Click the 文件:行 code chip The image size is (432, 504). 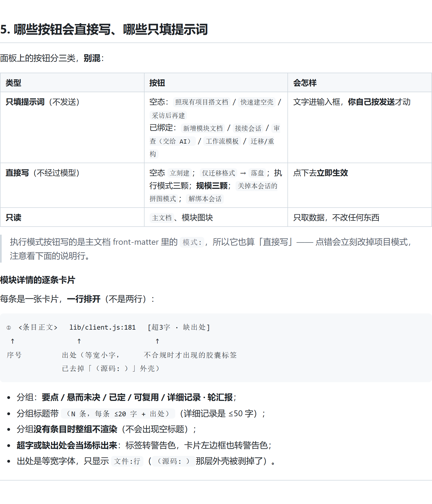click(127, 461)
